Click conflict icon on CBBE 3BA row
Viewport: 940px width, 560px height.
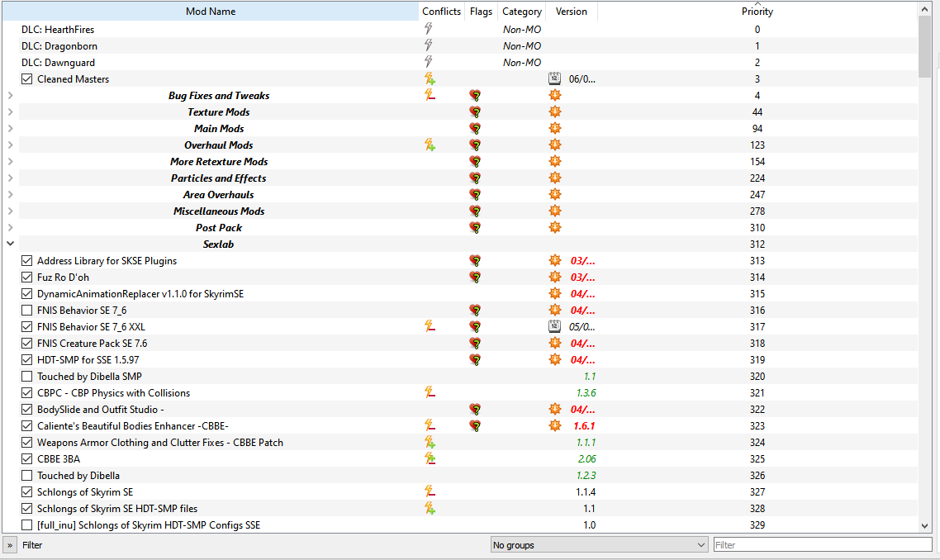coord(430,458)
